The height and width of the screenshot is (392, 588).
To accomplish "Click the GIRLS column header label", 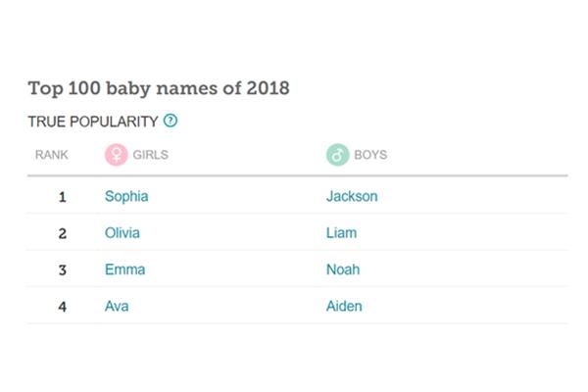I will [150, 155].
